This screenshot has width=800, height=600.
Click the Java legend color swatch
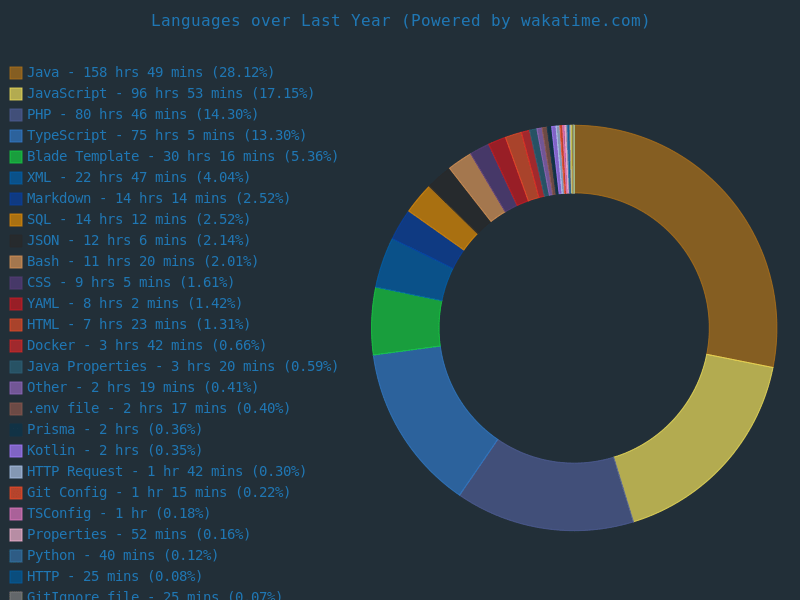click(x=16, y=73)
